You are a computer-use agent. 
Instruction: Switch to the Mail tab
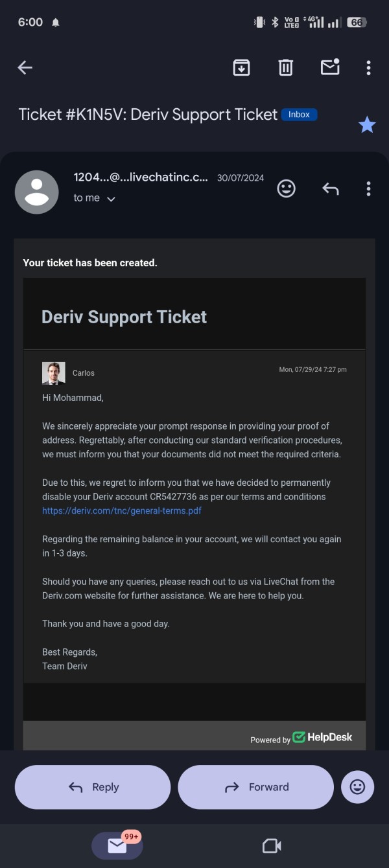point(117,845)
